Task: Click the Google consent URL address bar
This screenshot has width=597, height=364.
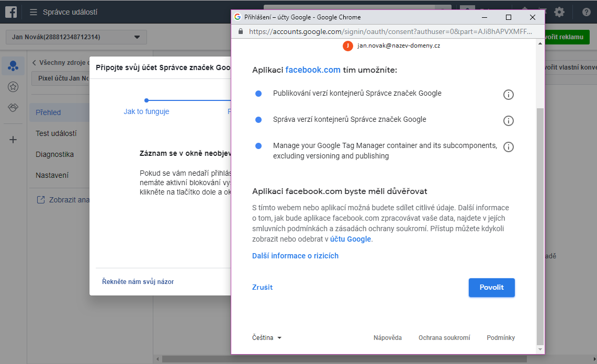Action: [x=390, y=31]
